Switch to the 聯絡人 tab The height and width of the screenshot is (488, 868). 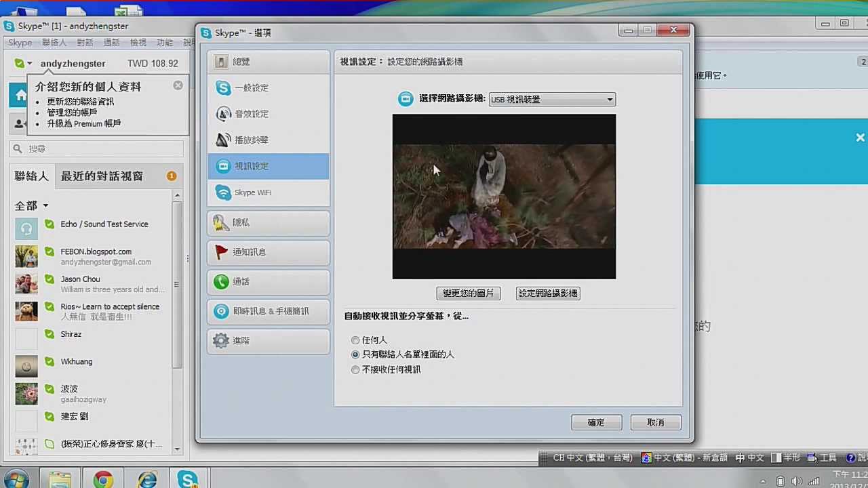31,176
